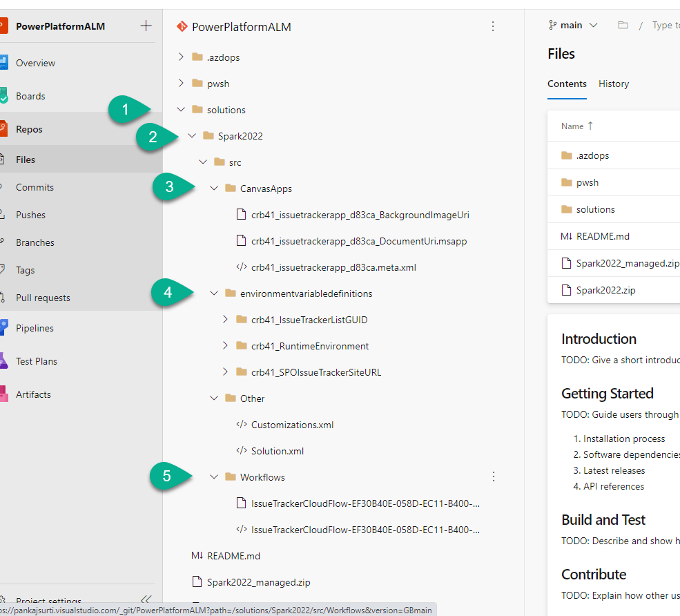680x616 pixels.
Task: Expand the .azdops folder in tree
Action: coord(181,57)
